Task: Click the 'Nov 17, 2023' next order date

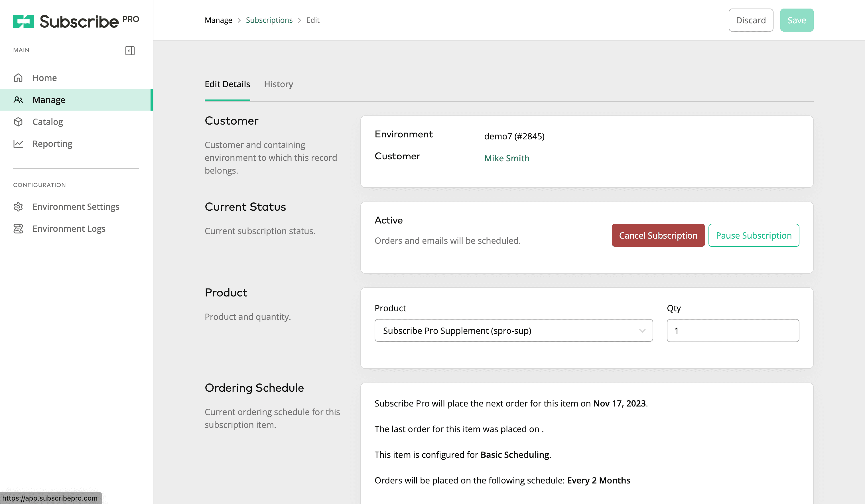Action: (x=619, y=403)
